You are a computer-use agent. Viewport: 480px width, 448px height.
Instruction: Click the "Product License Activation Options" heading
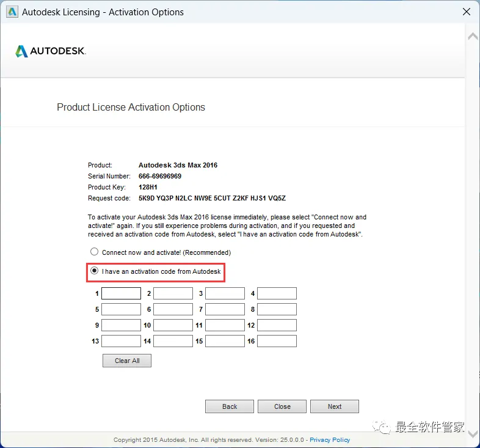(131, 107)
